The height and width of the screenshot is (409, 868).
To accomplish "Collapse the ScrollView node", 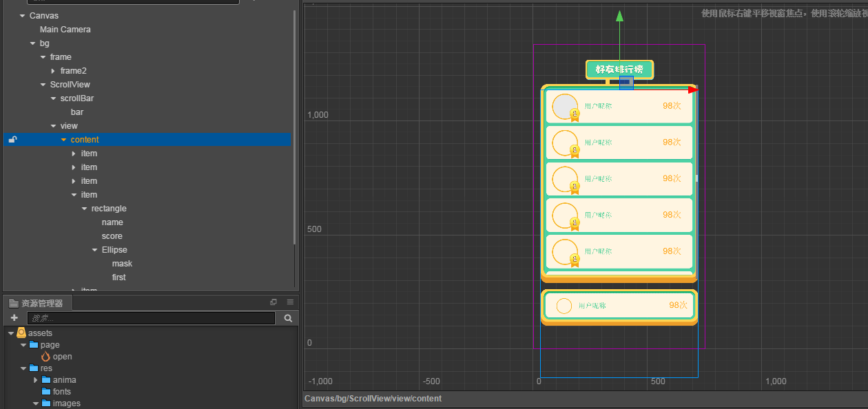I will point(43,85).
